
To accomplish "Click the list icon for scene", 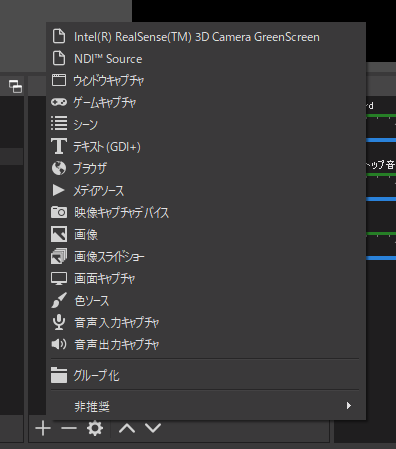I will (x=59, y=123).
